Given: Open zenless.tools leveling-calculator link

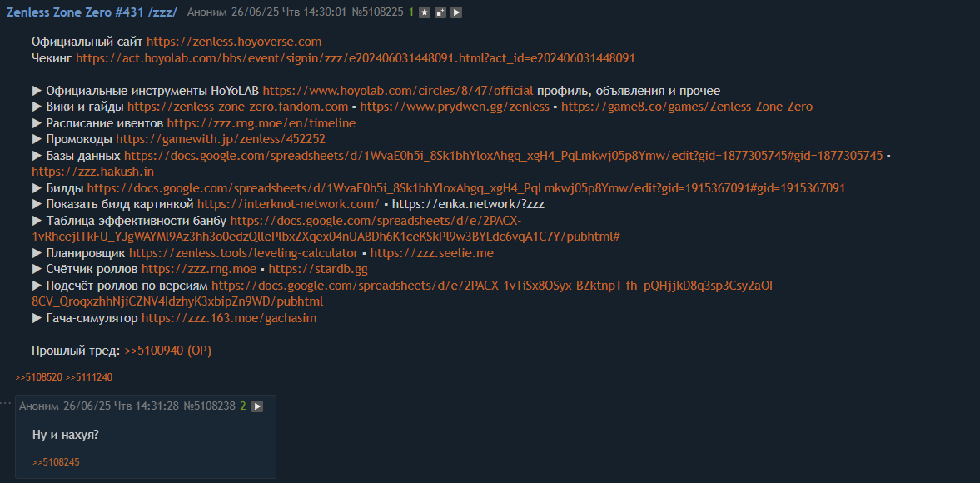Looking at the screenshot, I should point(244,253).
